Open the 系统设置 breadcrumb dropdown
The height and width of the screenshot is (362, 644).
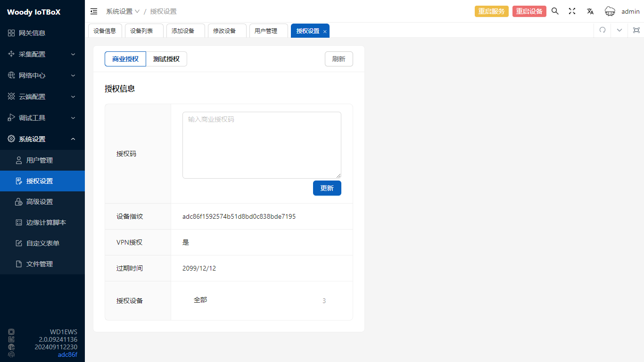coord(123,11)
